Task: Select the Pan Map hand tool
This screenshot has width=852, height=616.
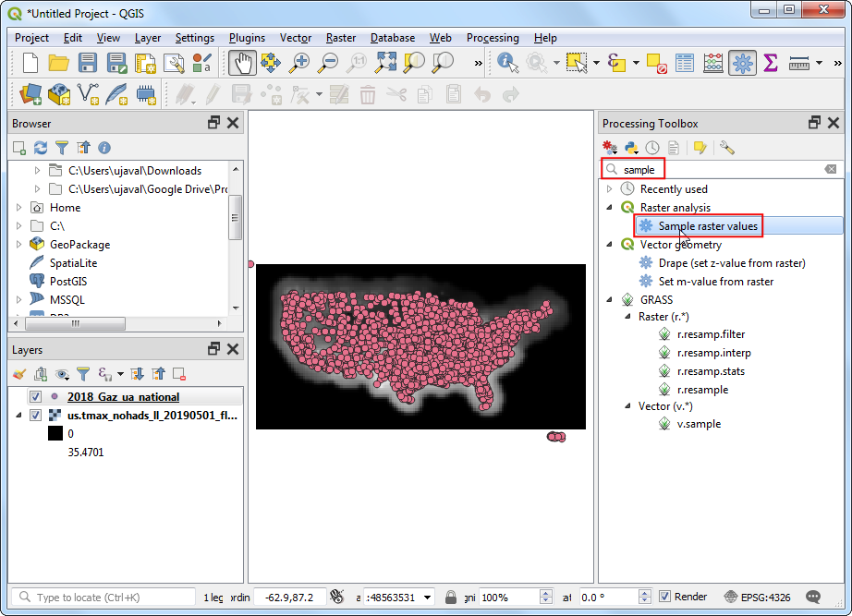Action: point(242,63)
